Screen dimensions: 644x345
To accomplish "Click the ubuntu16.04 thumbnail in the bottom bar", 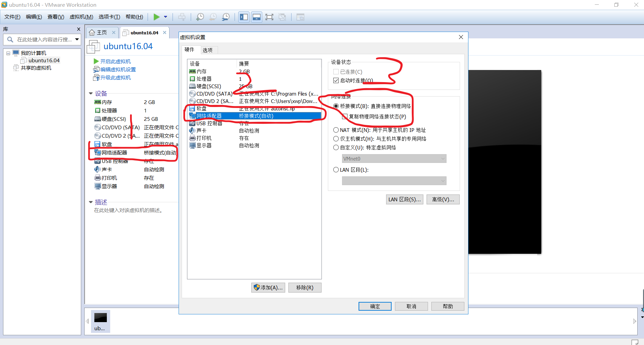I will (100, 322).
